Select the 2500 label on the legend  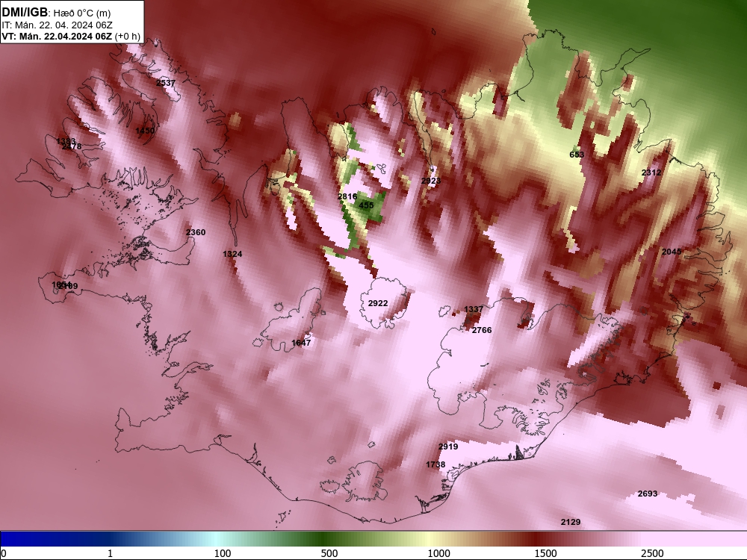coord(652,553)
